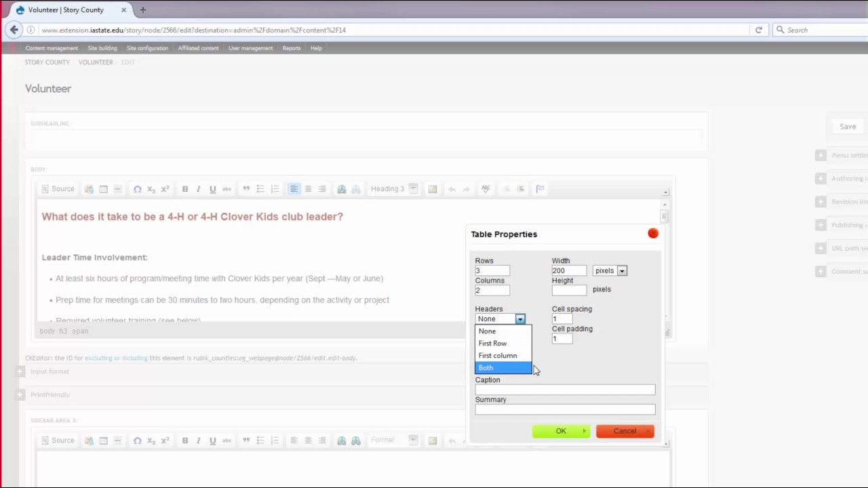
Task: Click the Save button
Action: point(848,126)
